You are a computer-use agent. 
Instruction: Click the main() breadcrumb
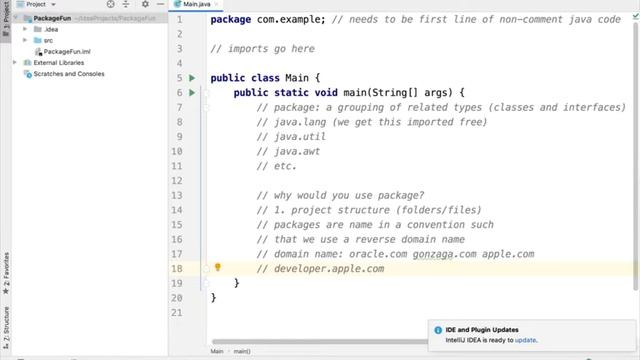pos(242,351)
